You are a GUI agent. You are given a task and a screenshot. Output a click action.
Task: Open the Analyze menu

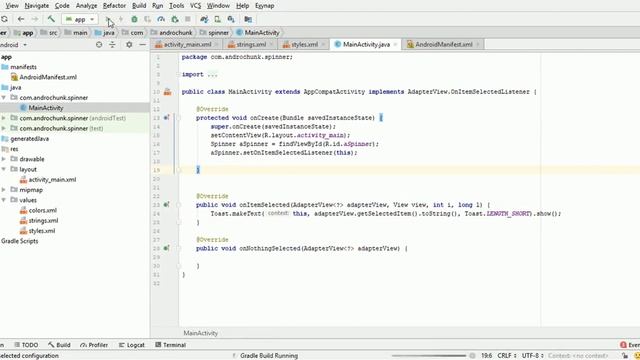pos(86,6)
